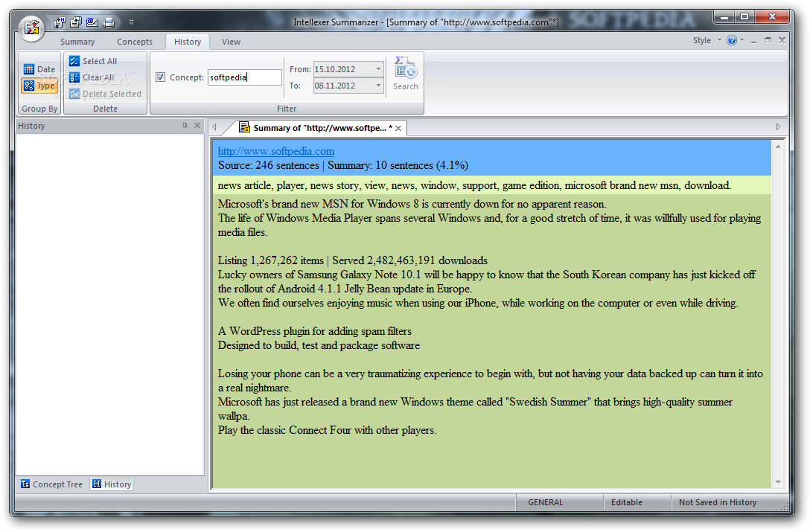This screenshot has height=532, width=810.
Task: Close the inner document window
Action: [782, 40]
